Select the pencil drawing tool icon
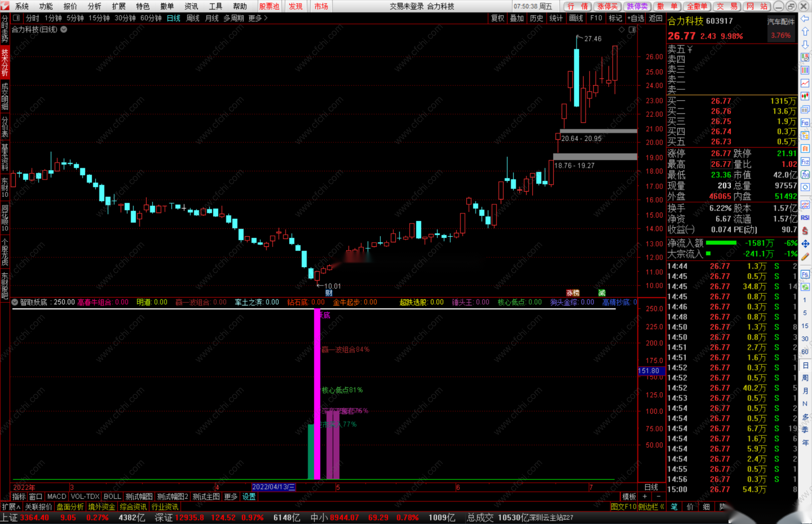Image resolution: width=812 pixels, height=524 pixels. coord(805,257)
